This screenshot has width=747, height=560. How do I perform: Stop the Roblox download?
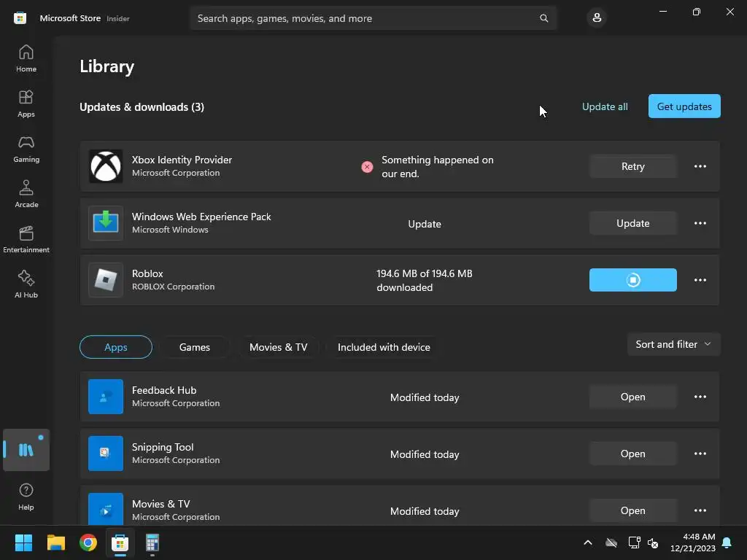tap(632, 280)
